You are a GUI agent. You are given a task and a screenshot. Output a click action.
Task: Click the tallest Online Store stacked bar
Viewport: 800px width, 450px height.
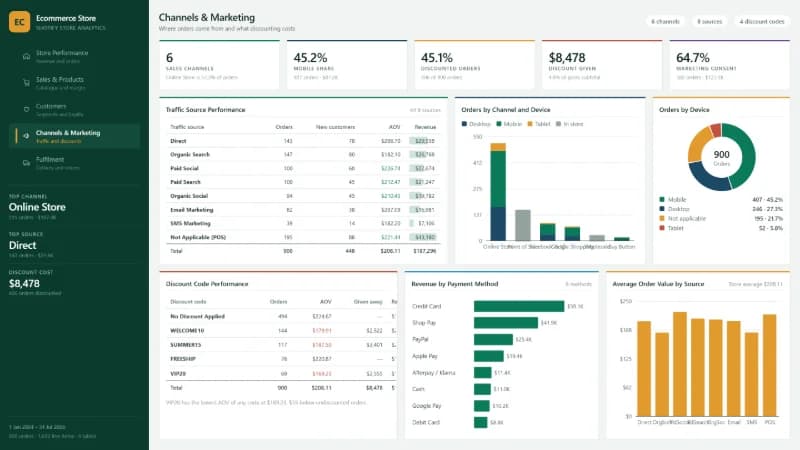coord(498,192)
